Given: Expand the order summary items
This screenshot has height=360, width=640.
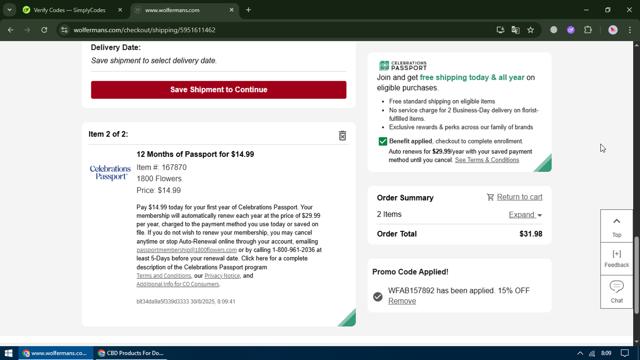Looking at the screenshot, I should click(525, 215).
